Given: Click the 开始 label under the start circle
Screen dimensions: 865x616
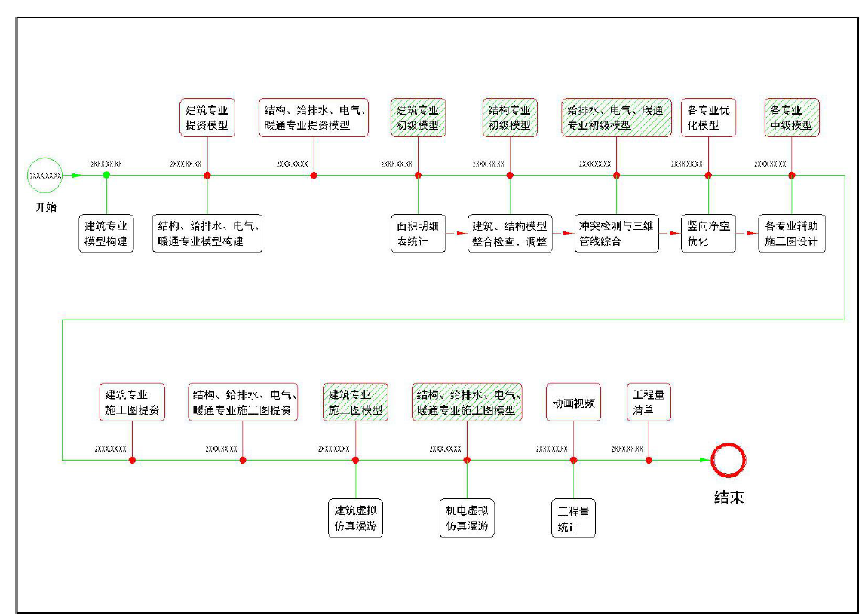Looking at the screenshot, I should (46, 207).
